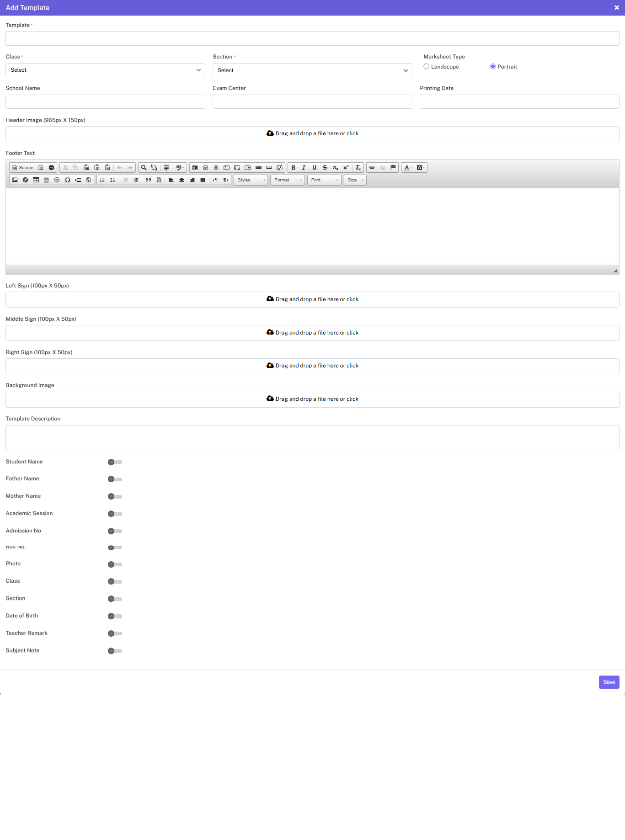The width and height of the screenshot is (625, 840).
Task: Enable the Student Name toggle
Action: [115, 462]
